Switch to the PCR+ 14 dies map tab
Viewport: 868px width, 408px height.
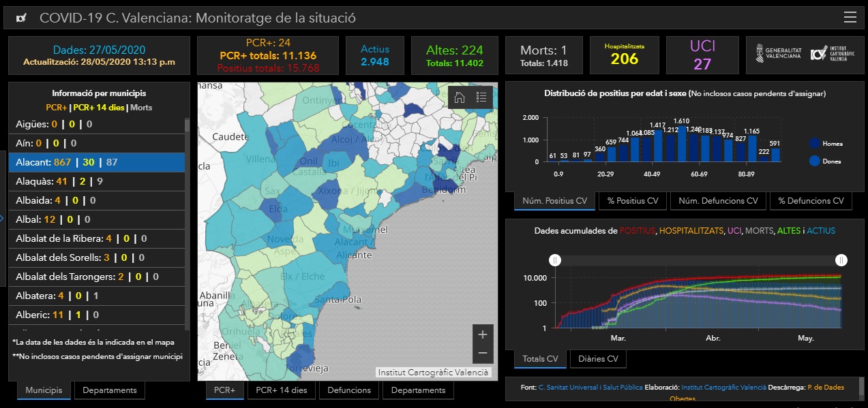(282, 390)
